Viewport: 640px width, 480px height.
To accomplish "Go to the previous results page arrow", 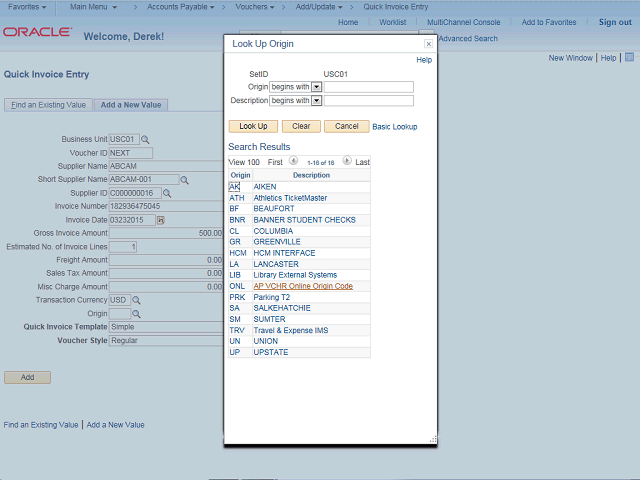I will pyautogui.click(x=293, y=161).
